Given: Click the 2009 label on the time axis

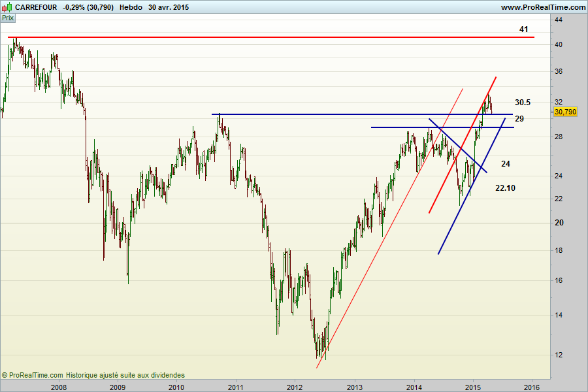Looking at the screenshot, I should [118, 386].
